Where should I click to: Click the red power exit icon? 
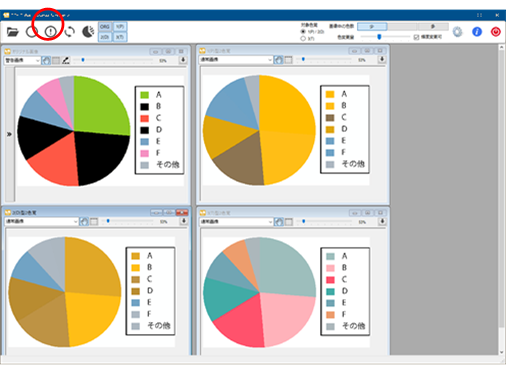tap(496, 32)
